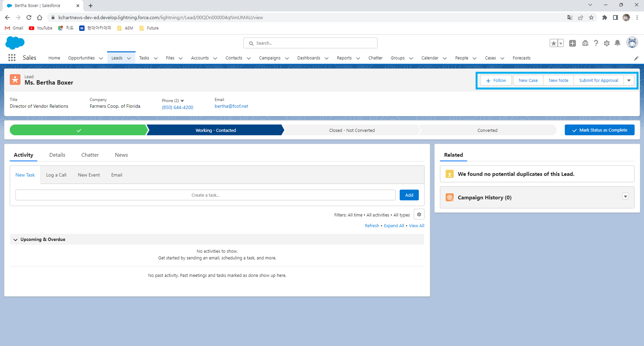Open Trailhead guidance icon
The width and height of the screenshot is (644, 346).
(585, 43)
